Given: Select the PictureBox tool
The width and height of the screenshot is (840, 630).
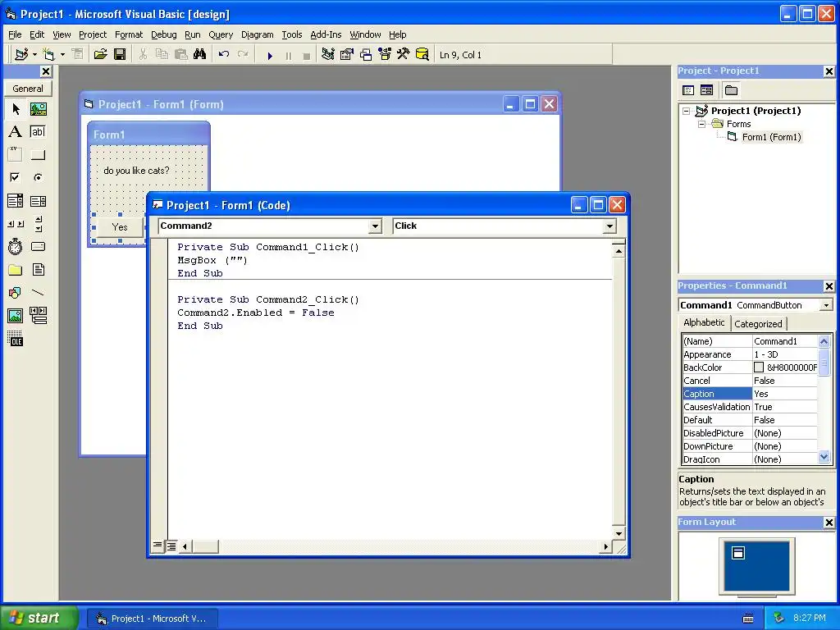Looking at the screenshot, I should click(38, 109).
